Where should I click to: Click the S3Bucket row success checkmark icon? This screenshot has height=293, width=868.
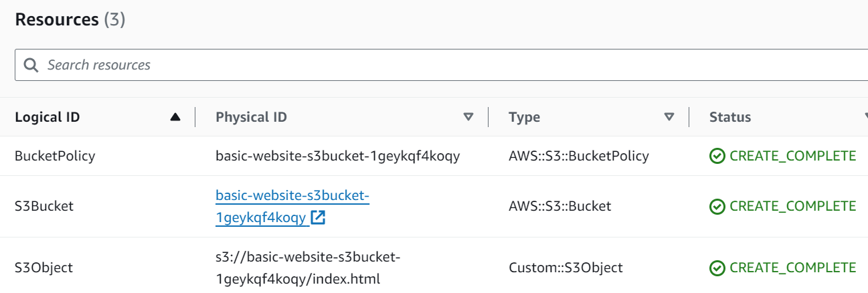717,207
